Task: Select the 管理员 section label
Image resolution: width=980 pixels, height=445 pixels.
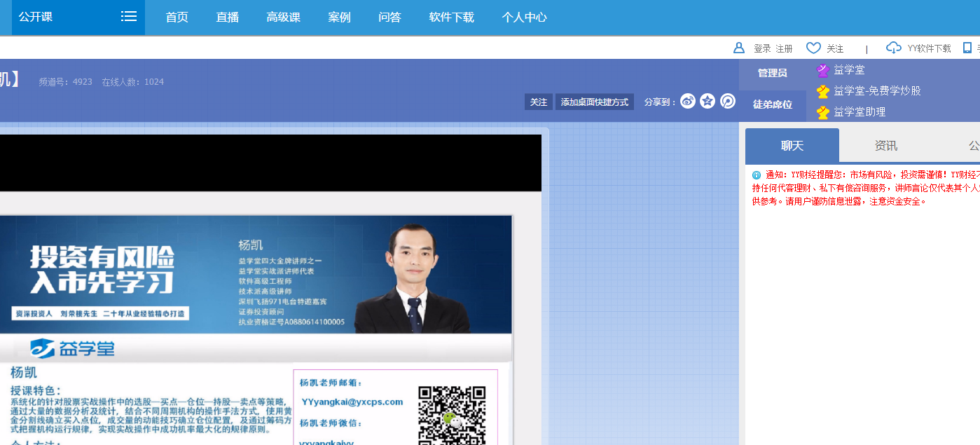Action: pos(773,73)
